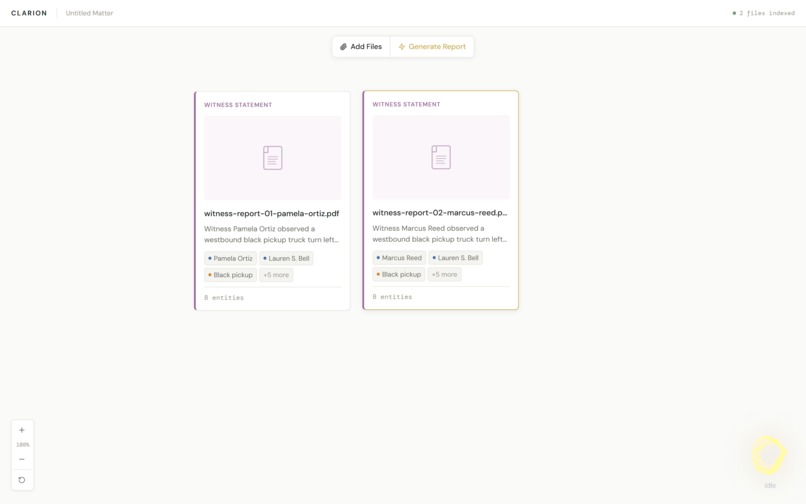Click Witness Statement label on Pamela Ortiz card
Screen dimensions: 806x504
[x=238, y=105]
